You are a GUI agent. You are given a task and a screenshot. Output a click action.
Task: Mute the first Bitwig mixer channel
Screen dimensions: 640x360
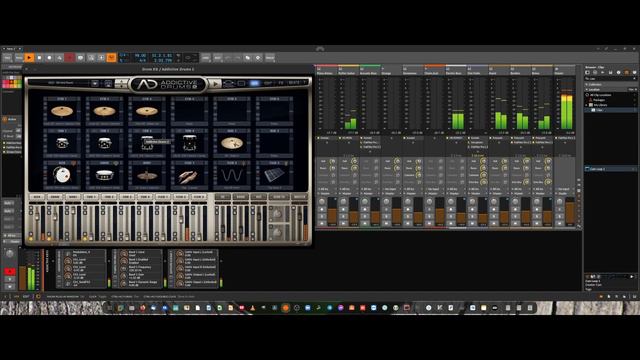(322, 223)
